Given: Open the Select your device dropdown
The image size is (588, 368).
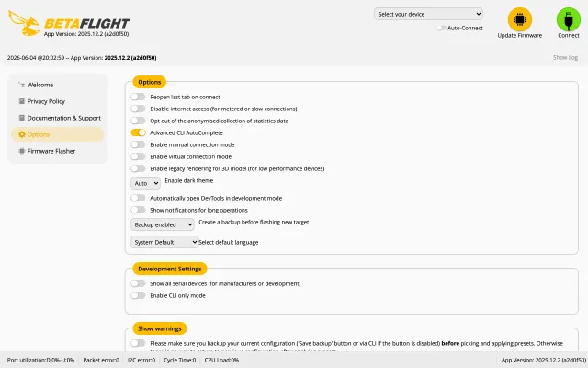Looking at the screenshot, I should pyautogui.click(x=428, y=14).
